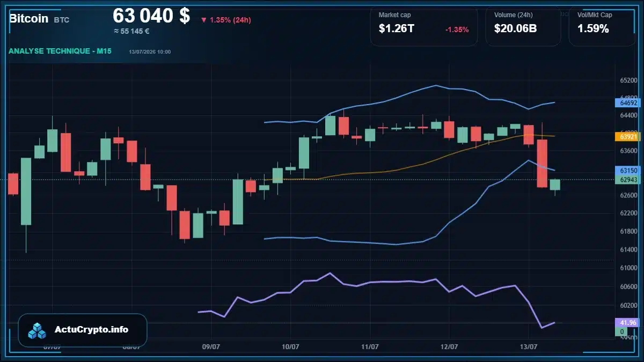The image size is (644, 362).
Task: Click the ActuCrypto cube logo icon
Action: click(37, 331)
